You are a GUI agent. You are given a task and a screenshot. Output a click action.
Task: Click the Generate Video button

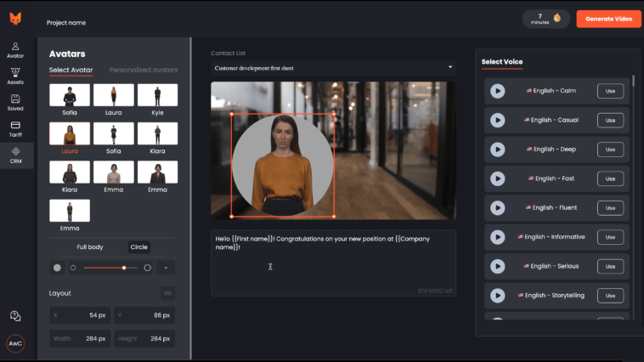(x=608, y=19)
